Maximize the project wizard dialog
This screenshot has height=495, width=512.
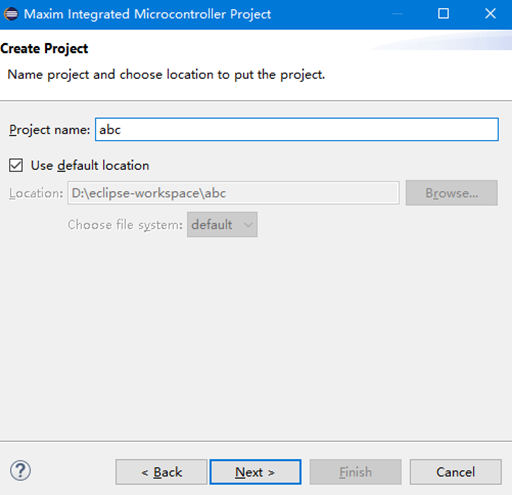click(x=443, y=14)
